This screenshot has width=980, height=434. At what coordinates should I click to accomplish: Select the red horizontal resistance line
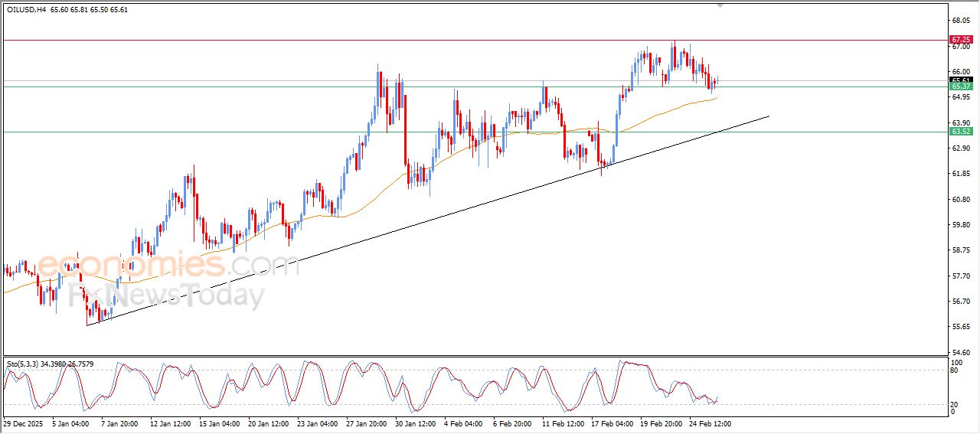pos(459,40)
